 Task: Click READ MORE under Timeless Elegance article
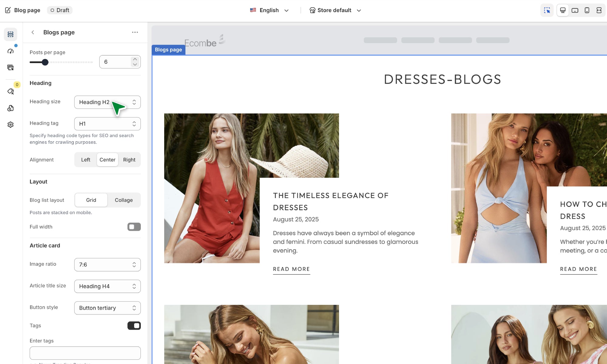pyautogui.click(x=291, y=269)
